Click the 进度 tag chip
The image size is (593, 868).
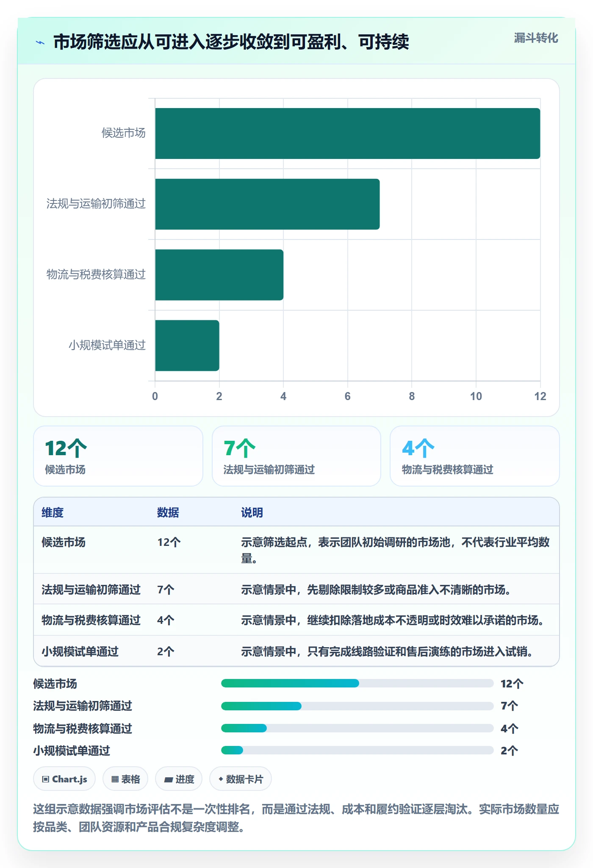(x=179, y=779)
